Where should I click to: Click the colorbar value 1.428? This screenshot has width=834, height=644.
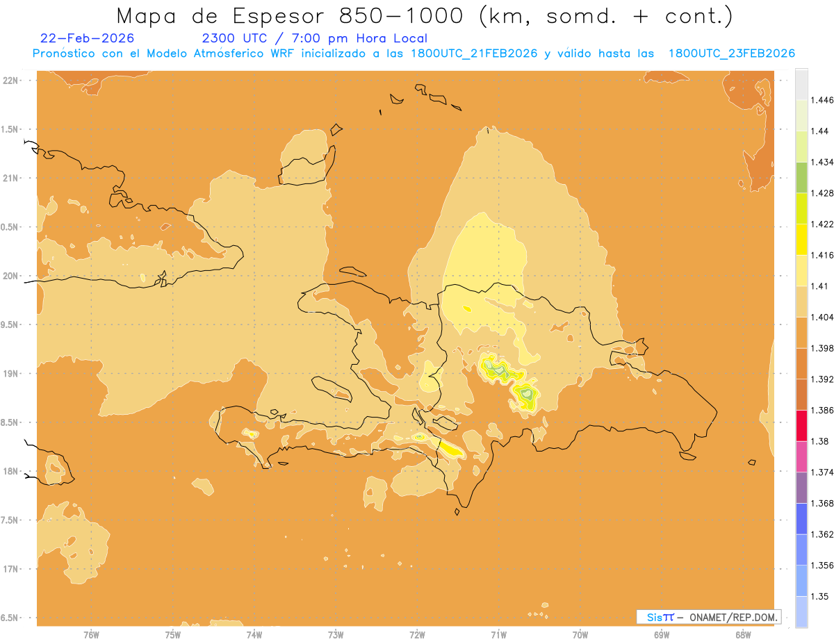[824, 192]
